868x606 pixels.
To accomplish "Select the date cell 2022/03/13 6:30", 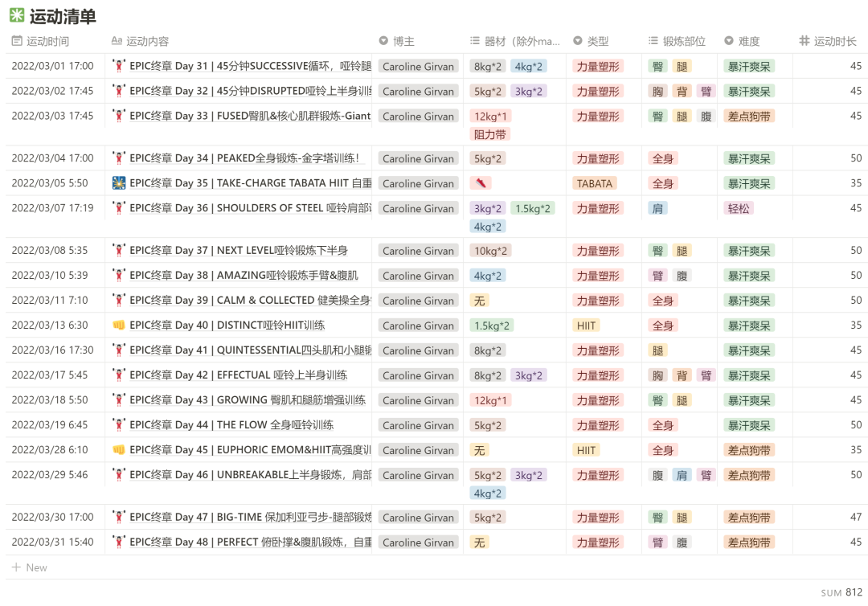I will 50,326.
